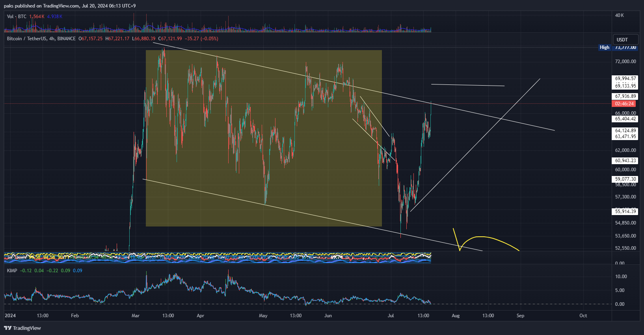Image resolution: width=644 pixels, height=335 pixels.
Task: Click price label 65,404.42 on the scale
Action: tap(625, 119)
